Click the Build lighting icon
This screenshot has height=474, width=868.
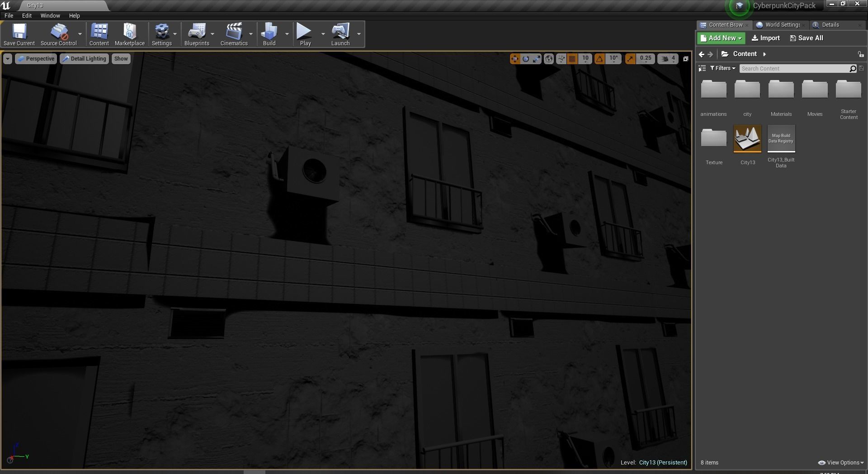tap(269, 34)
